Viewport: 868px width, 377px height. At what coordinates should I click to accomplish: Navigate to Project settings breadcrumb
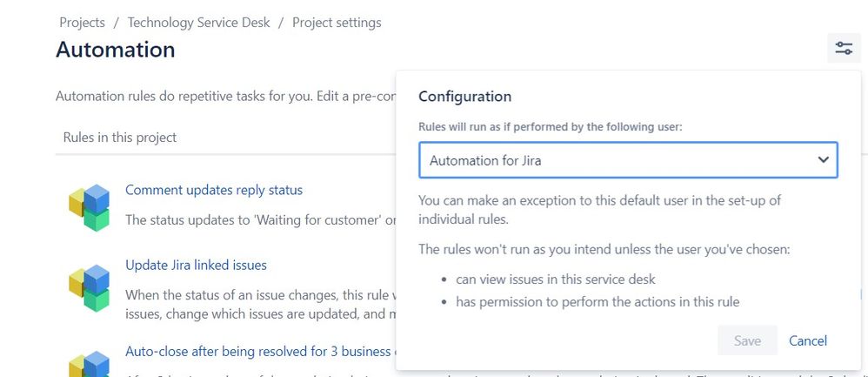pos(337,23)
